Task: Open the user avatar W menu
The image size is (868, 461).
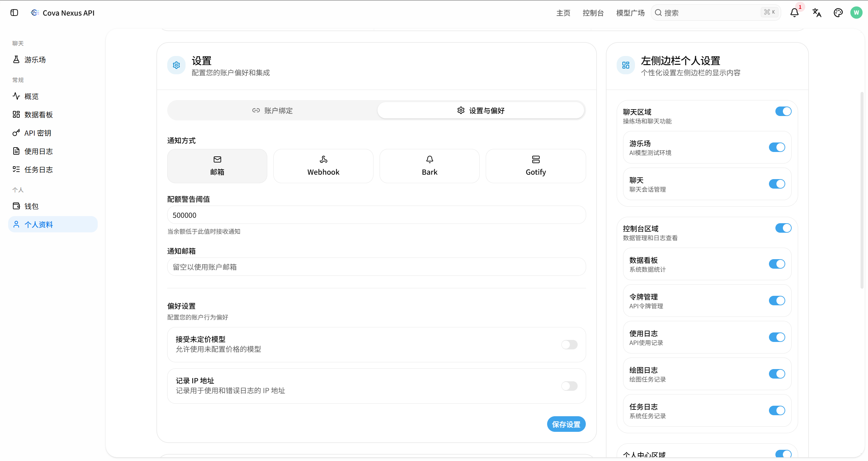Action: pos(856,13)
